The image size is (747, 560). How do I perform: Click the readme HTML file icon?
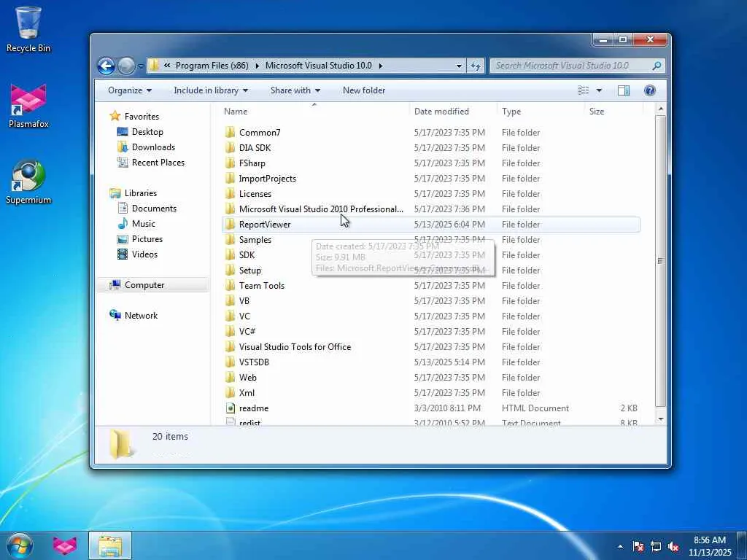click(x=230, y=408)
